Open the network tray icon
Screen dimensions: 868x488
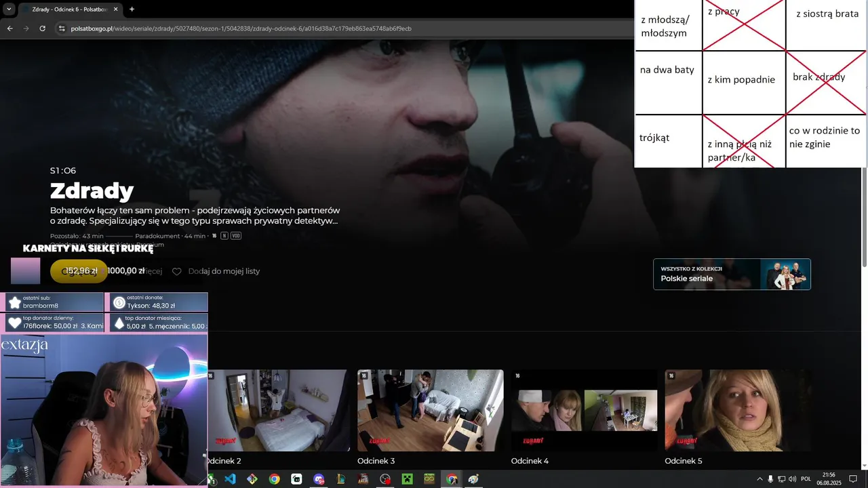[781, 479]
